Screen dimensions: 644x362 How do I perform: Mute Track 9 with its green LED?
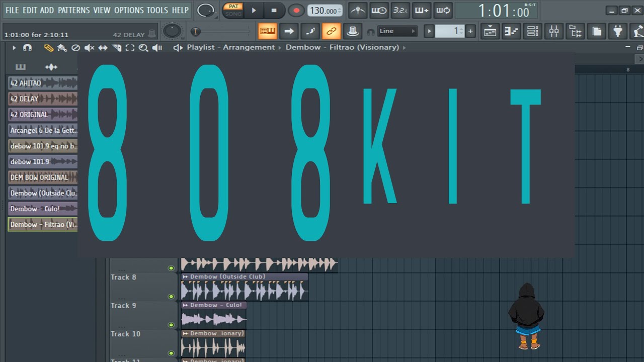(x=171, y=325)
